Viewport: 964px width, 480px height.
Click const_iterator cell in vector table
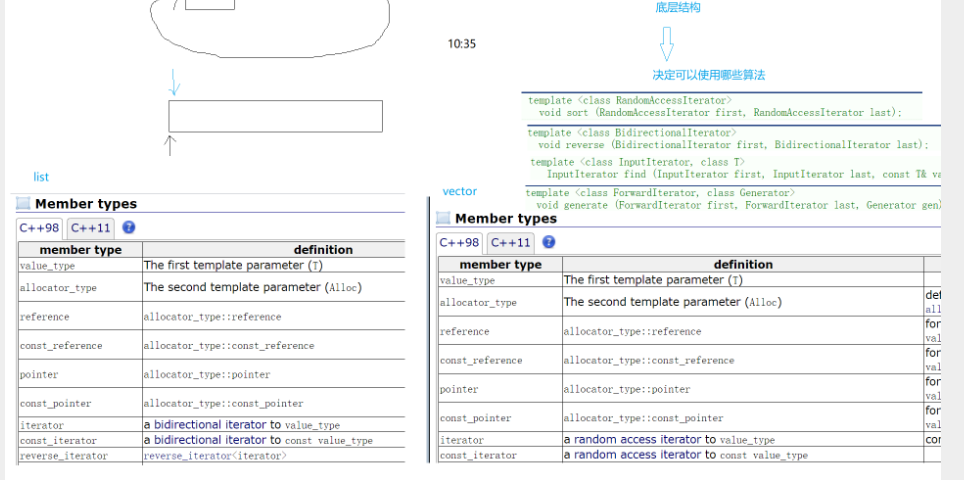click(500, 455)
